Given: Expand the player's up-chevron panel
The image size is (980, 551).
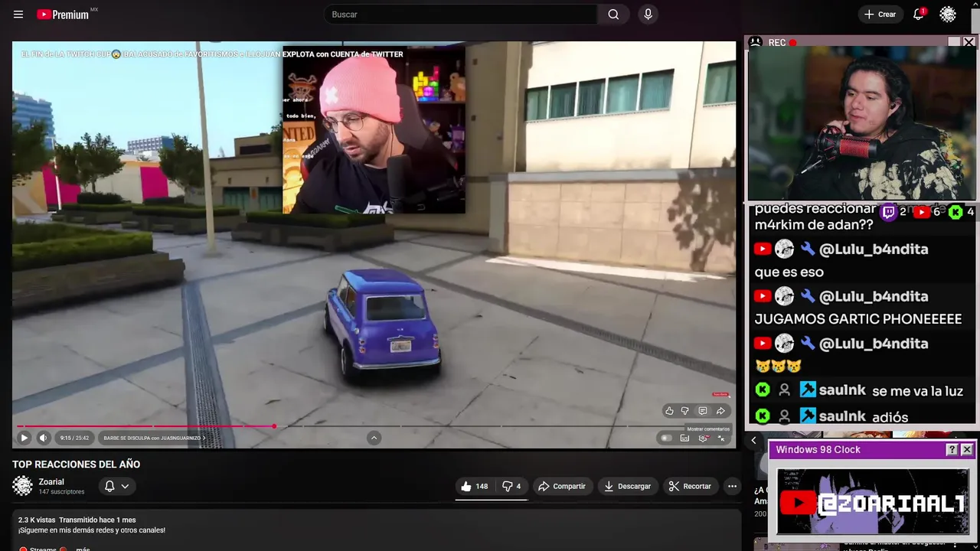Looking at the screenshot, I should coord(374,438).
